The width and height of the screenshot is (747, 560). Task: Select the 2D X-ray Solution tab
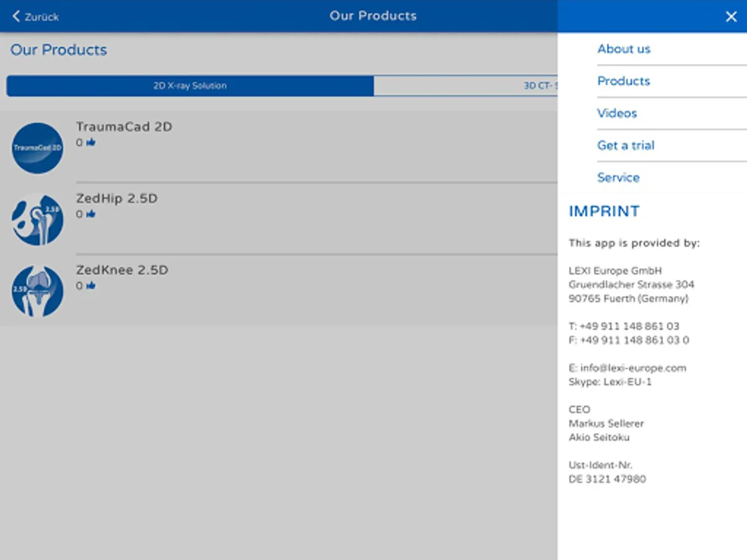point(190,86)
